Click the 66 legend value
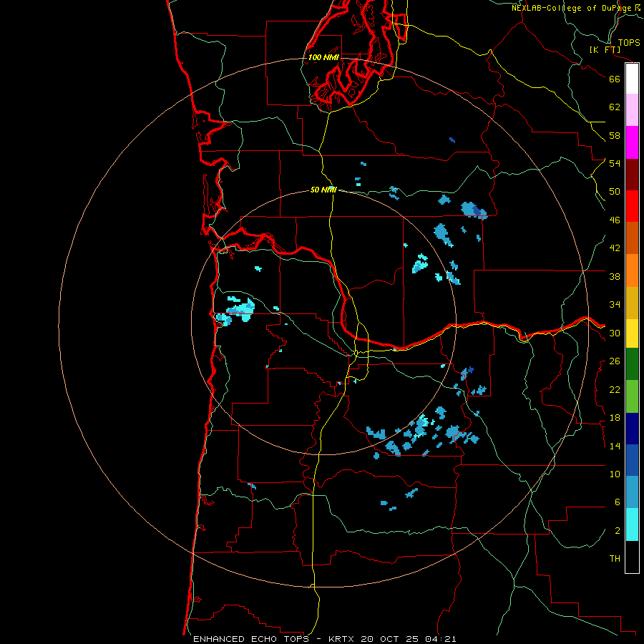 [x=615, y=79]
